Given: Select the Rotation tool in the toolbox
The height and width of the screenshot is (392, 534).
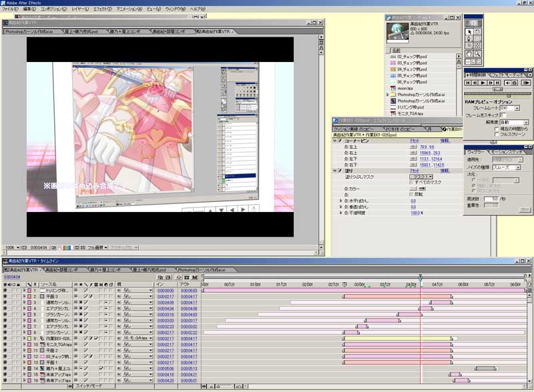Looking at the screenshot, I should (x=477, y=31).
